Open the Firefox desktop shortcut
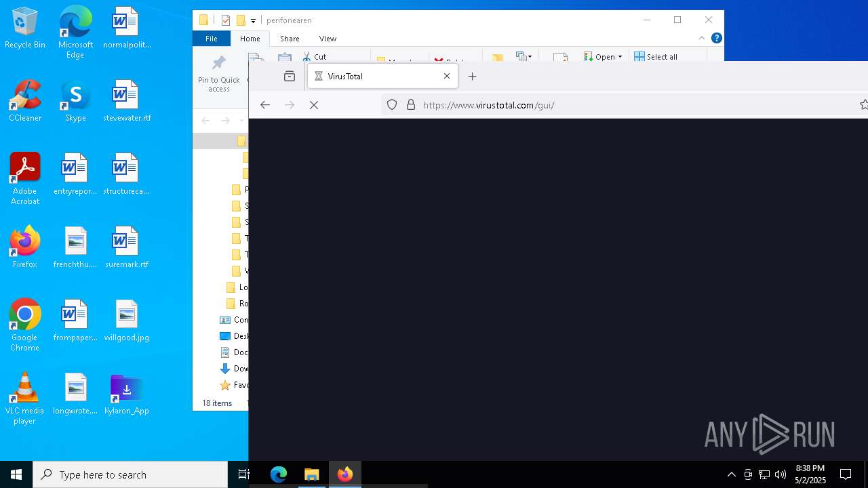This screenshot has height=488, width=868. click(x=25, y=248)
